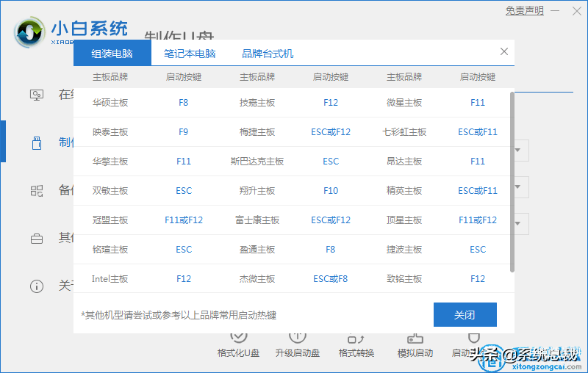Click the ESC或F8 key for 杰微主板
Viewport: 588px width, 373px height.
click(330, 279)
